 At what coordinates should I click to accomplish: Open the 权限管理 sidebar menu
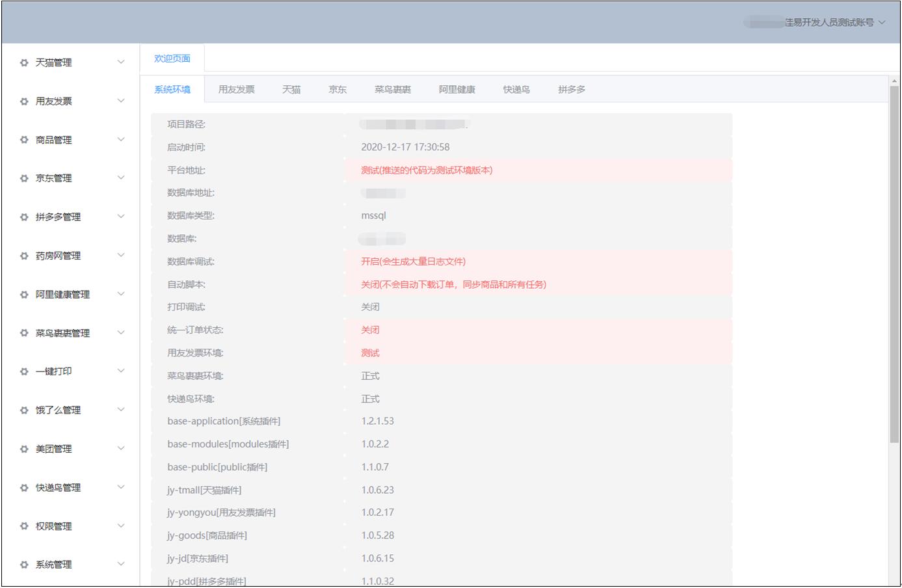(54, 526)
